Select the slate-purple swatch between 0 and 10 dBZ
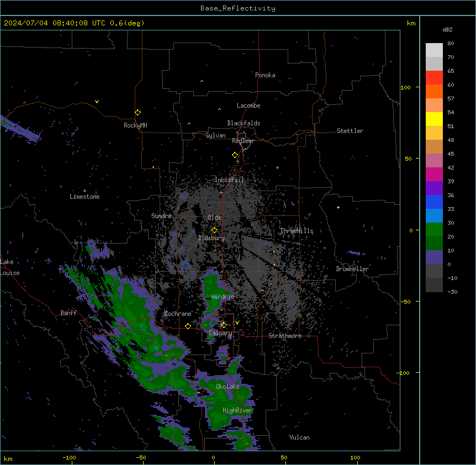 [434, 257]
